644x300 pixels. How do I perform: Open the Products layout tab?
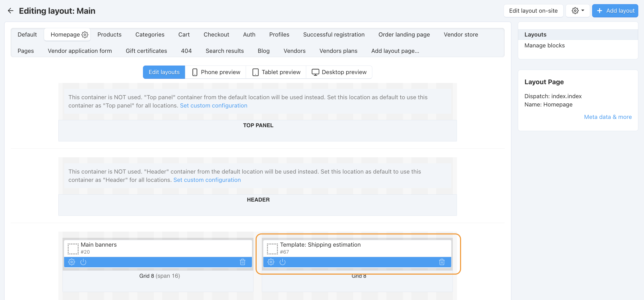(x=109, y=35)
